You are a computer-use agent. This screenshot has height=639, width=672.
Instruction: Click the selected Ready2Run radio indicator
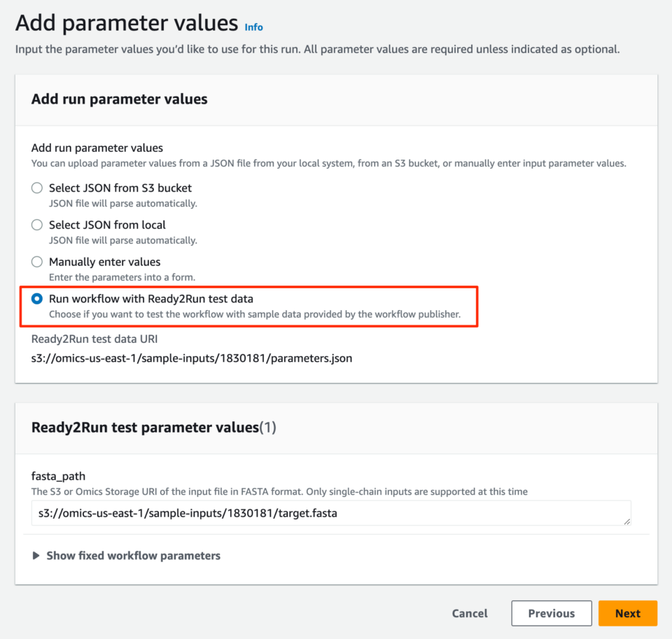(36, 299)
